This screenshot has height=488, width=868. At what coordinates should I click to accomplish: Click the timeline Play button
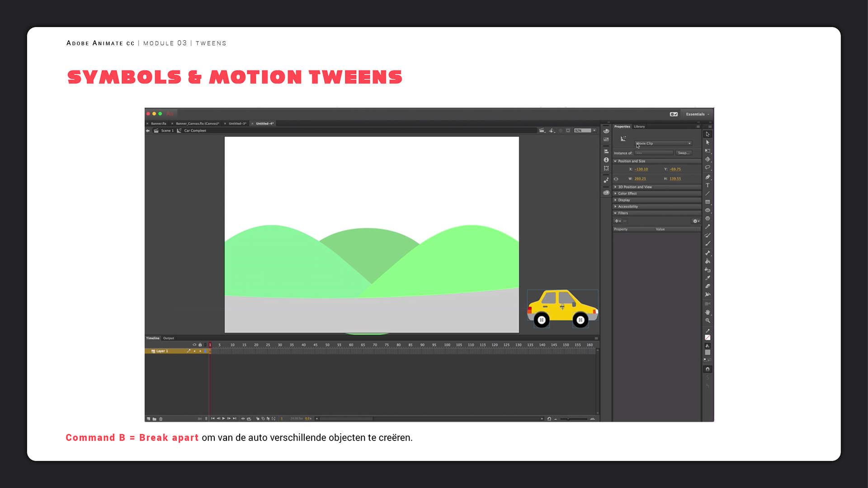223,418
